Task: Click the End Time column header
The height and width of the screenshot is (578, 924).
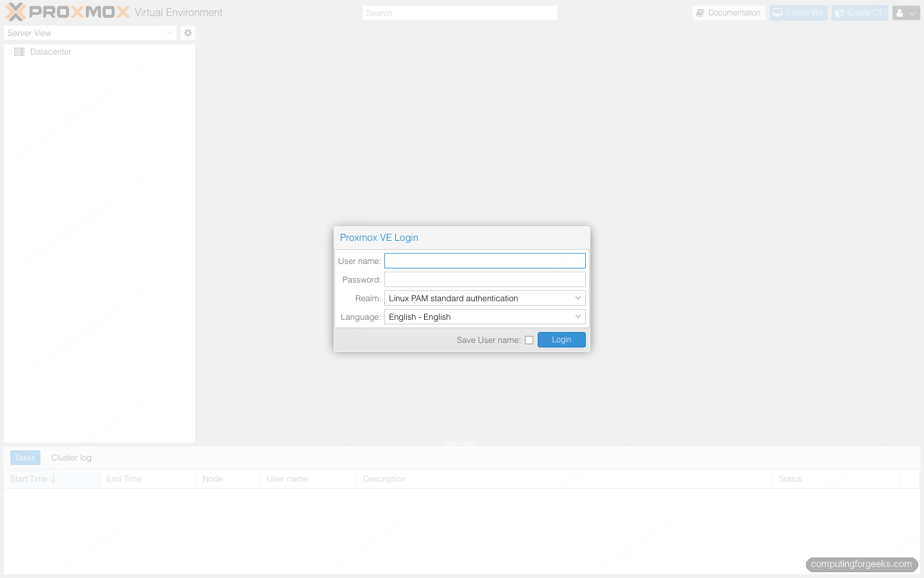Action: [148, 479]
